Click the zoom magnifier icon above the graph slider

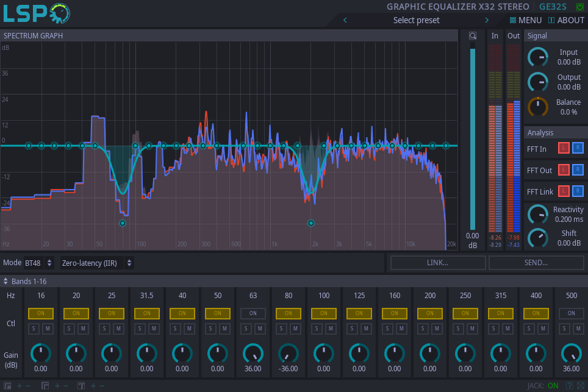[x=472, y=36]
